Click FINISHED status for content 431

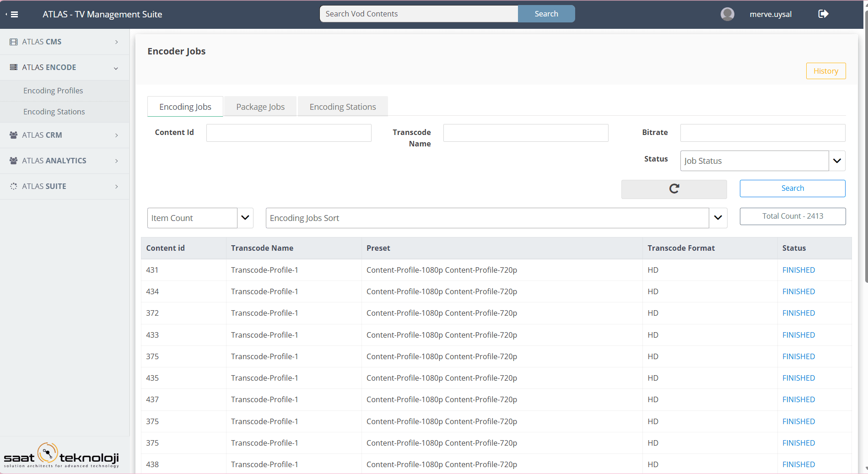click(x=798, y=270)
